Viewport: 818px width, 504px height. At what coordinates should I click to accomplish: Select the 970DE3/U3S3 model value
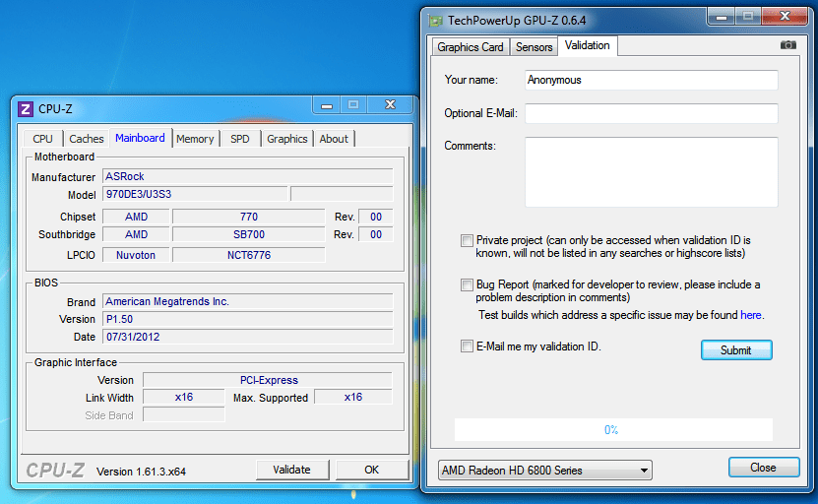coord(195,194)
